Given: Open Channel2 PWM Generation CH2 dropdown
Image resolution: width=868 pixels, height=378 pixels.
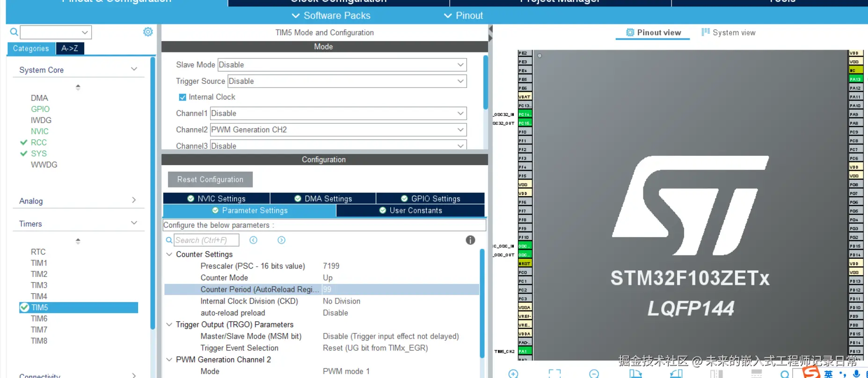Looking at the screenshot, I should pyautogui.click(x=338, y=130).
